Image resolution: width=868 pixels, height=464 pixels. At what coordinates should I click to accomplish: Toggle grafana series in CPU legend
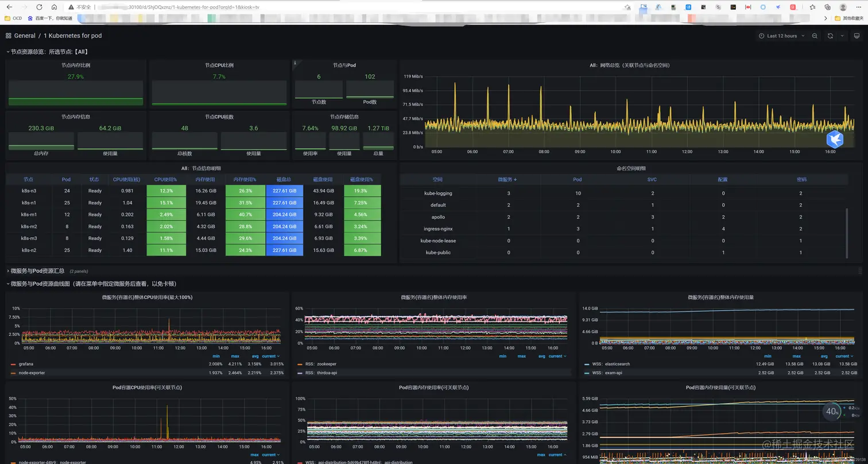(26, 364)
